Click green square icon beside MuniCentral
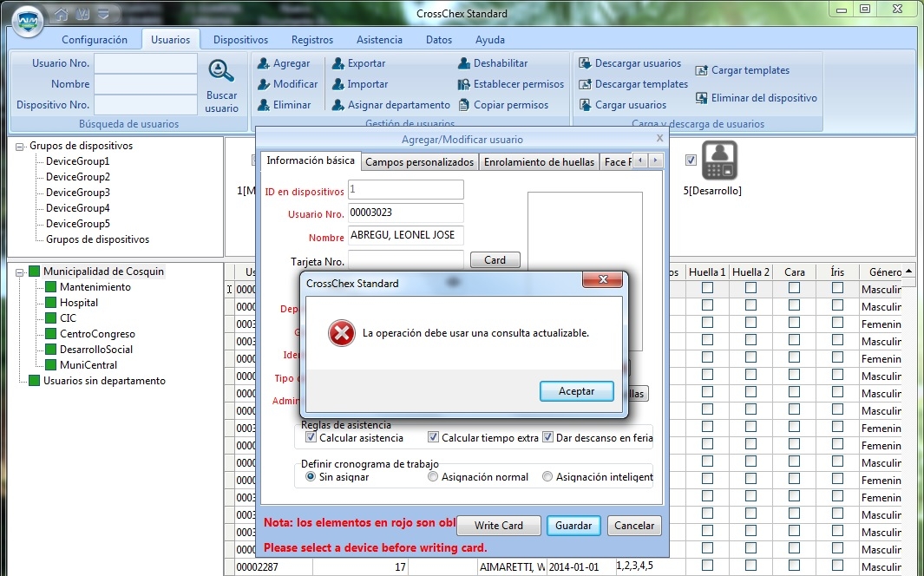 point(50,365)
